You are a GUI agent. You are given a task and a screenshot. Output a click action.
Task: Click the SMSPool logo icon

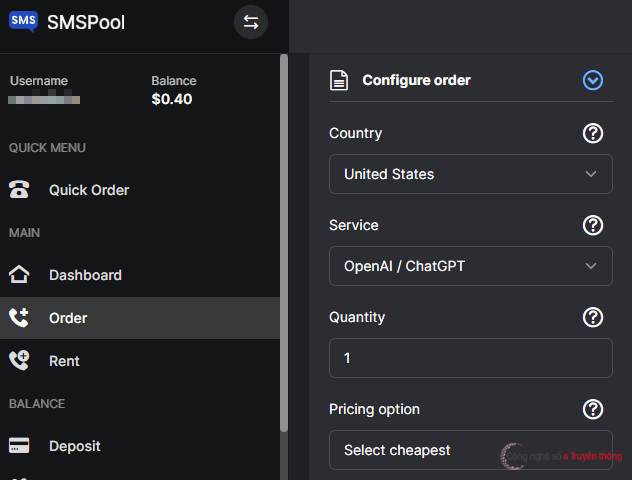pos(23,21)
